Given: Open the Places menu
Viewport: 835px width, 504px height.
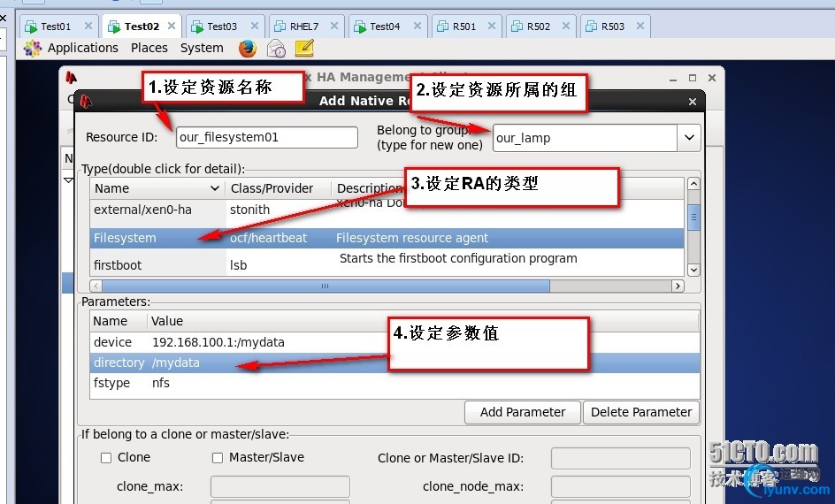Looking at the screenshot, I should [x=149, y=48].
